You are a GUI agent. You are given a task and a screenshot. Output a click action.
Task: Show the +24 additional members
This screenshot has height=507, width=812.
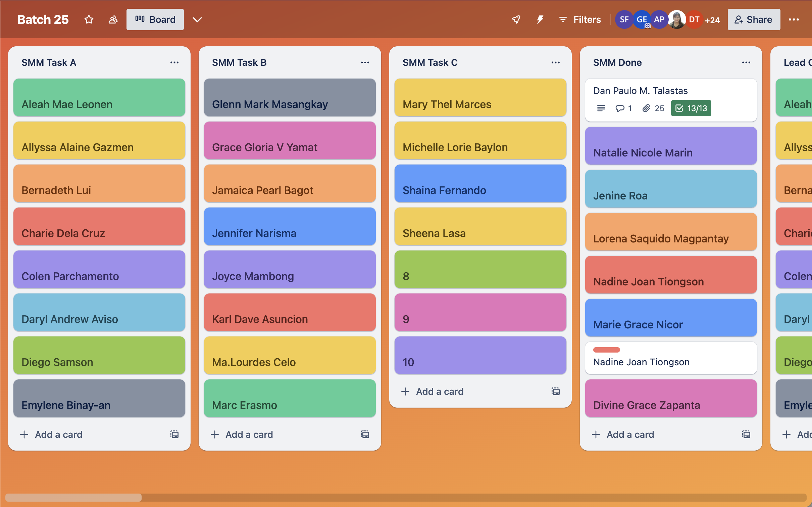click(712, 20)
